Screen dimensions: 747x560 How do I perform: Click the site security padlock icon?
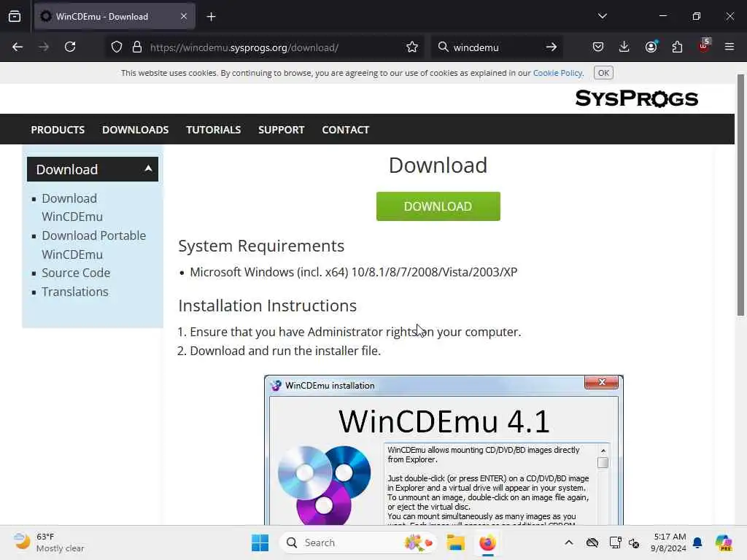tap(137, 47)
